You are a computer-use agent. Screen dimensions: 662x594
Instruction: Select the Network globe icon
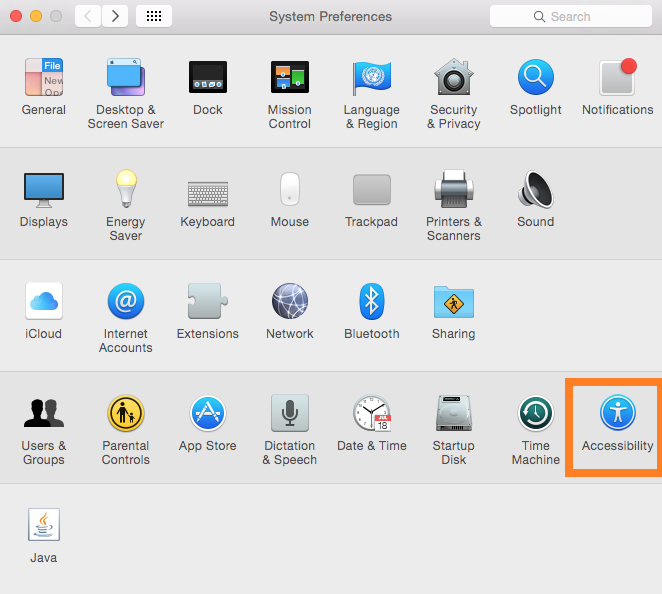pyautogui.click(x=289, y=302)
